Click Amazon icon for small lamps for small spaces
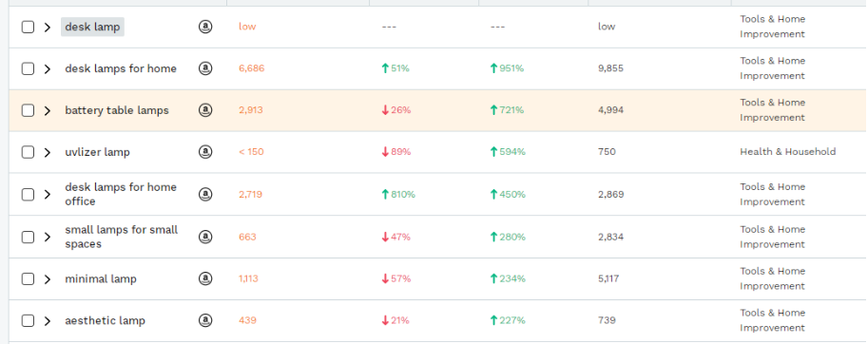The height and width of the screenshot is (344, 868). coord(205,237)
